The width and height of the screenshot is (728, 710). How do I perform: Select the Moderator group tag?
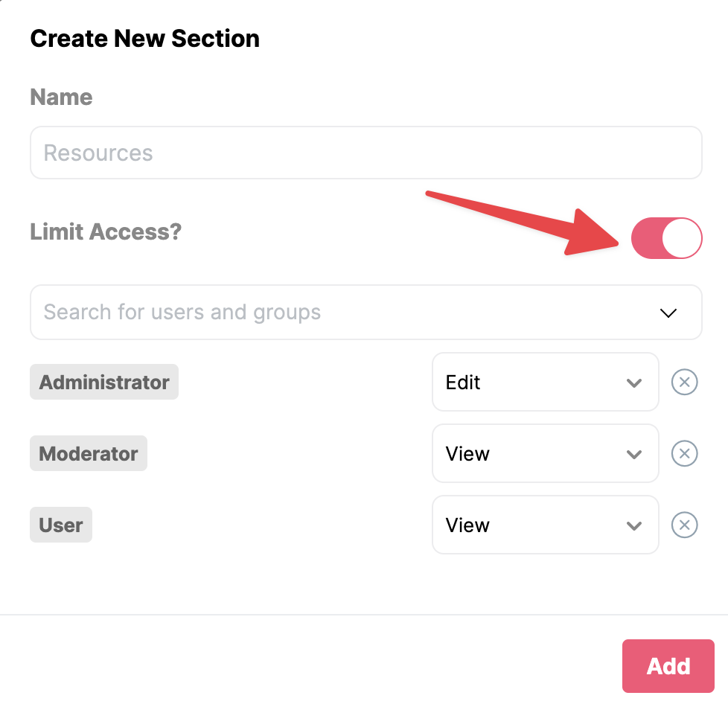coord(89,453)
